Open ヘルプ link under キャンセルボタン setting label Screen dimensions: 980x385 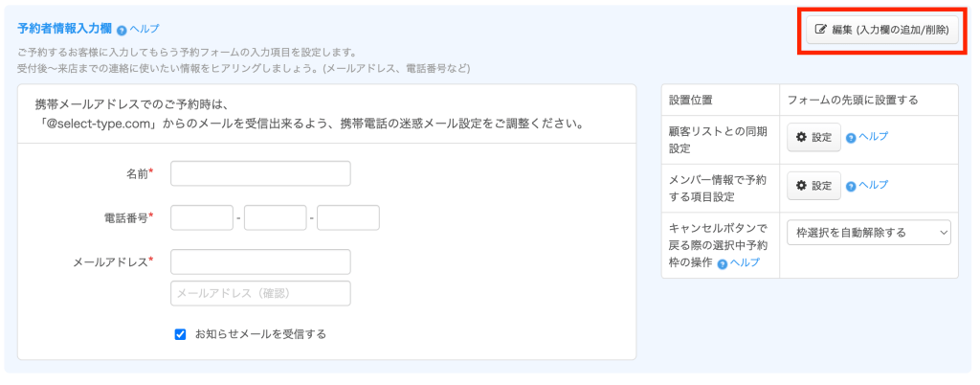(x=744, y=262)
